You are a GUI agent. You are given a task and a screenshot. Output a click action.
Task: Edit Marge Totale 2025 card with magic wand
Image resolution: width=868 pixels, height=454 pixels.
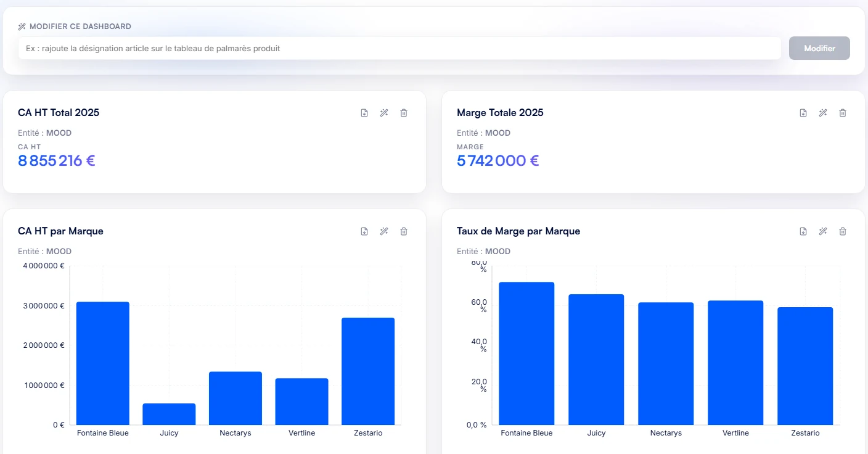(823, 113)
